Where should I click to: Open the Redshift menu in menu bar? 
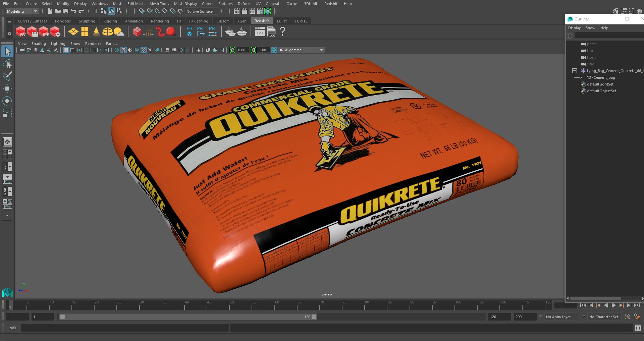[331, 4]
